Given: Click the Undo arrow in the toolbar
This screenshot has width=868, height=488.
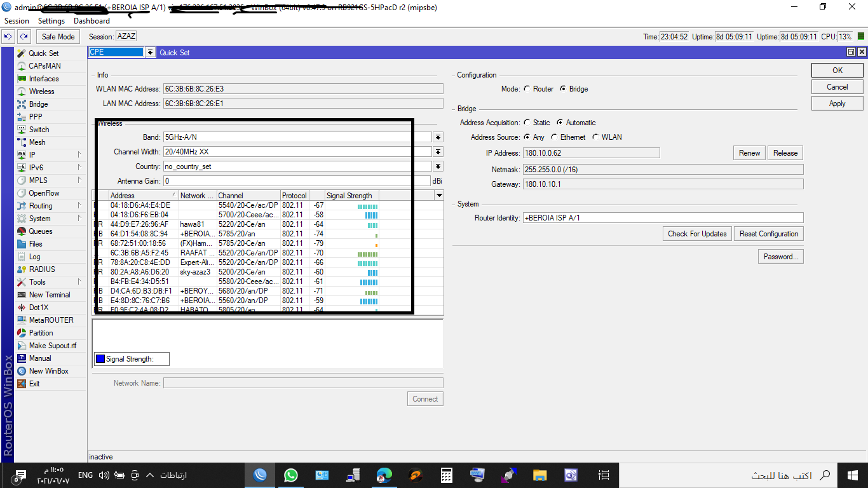Looking at the screenshot, I should pos(8,37).
